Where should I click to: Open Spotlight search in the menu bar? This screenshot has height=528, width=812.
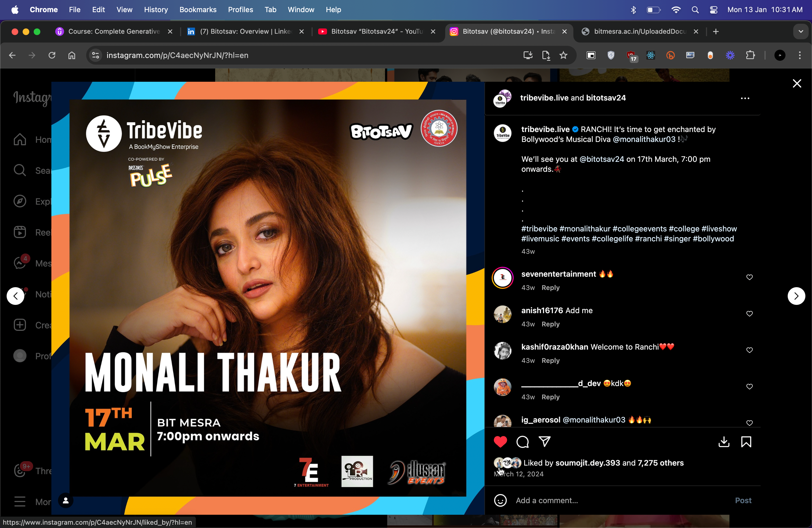tap(695, 10)
